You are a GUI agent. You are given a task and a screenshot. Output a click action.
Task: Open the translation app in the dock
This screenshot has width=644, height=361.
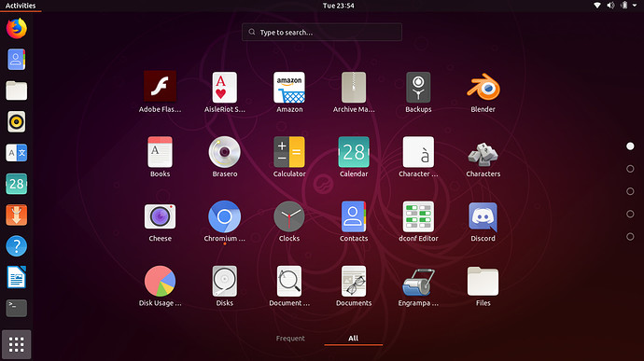click(x=17, y=153)
